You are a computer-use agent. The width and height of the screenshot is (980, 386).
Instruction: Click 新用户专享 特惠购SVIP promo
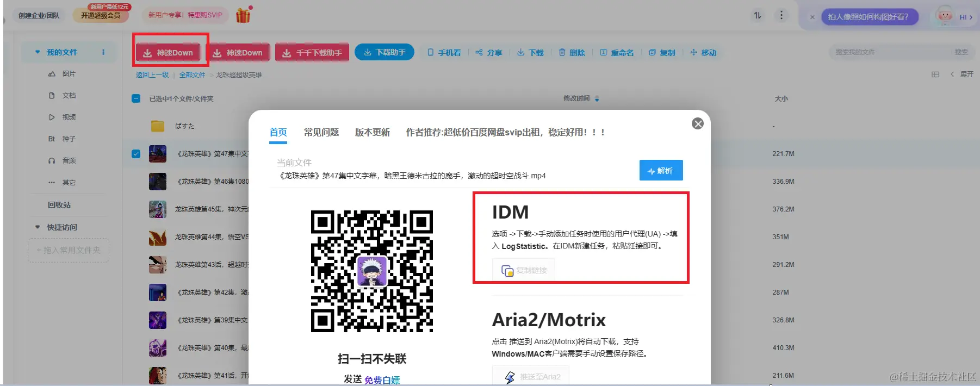(185, 15)
